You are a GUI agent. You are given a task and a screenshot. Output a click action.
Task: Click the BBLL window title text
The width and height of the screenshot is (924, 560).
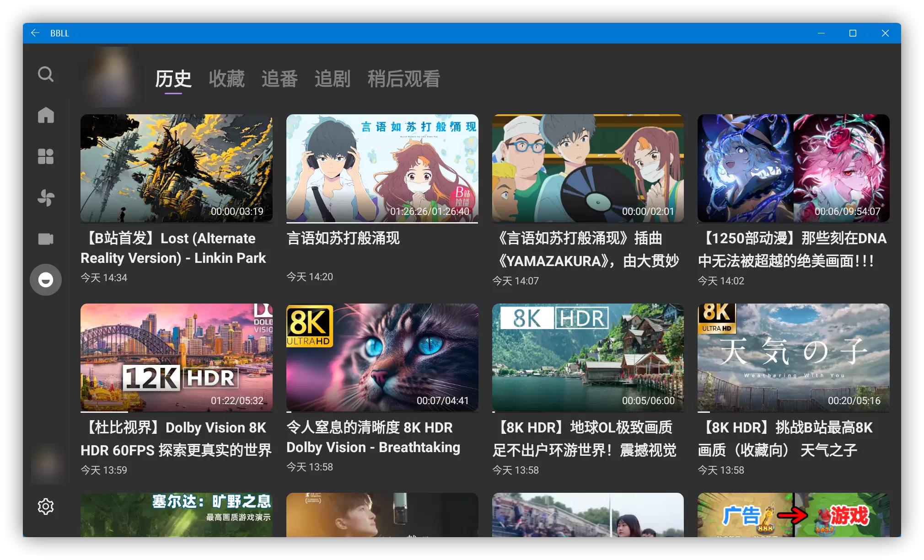click(x=59, y=33)
